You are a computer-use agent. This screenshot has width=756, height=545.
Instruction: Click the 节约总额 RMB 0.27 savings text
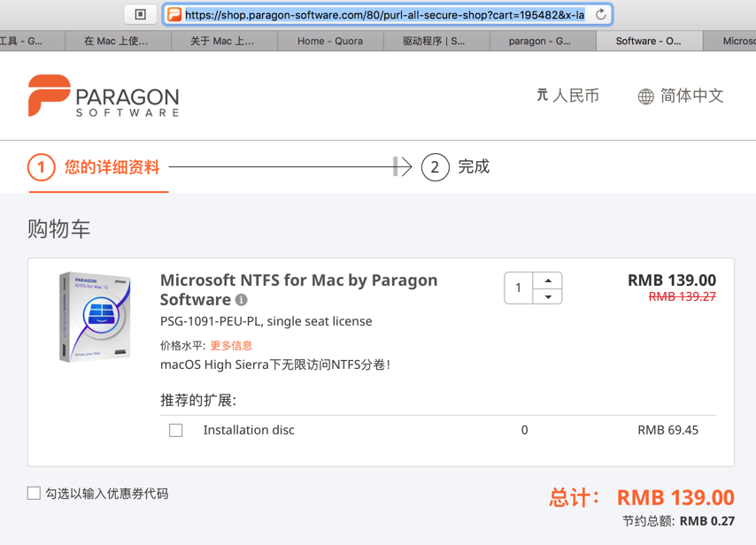[x=678, y=521]
